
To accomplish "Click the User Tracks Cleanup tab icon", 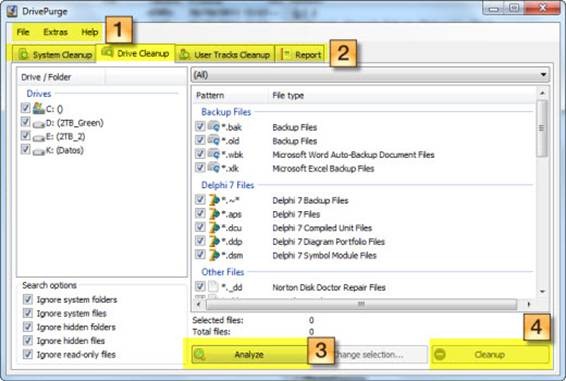I will pos(184,54).
